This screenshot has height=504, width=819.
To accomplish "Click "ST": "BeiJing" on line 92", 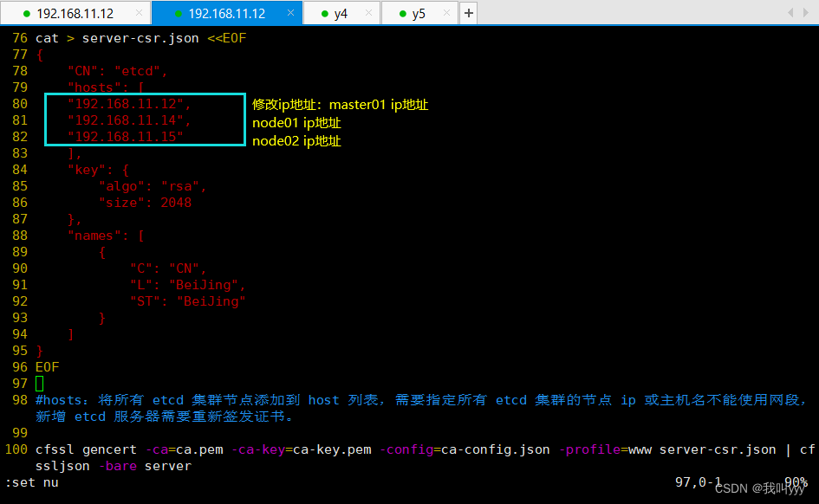I will pyautogui.click(x=188, y=301).
